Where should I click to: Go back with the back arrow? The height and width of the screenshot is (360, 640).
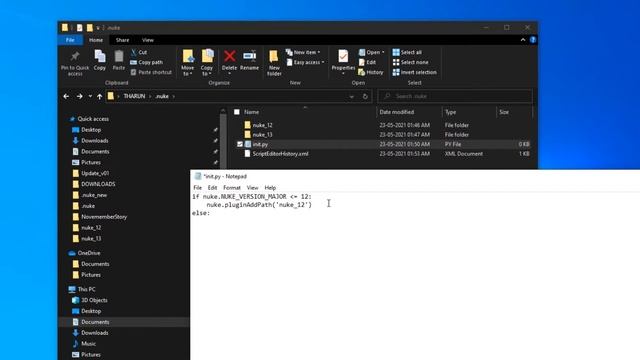tap(66, 96)
